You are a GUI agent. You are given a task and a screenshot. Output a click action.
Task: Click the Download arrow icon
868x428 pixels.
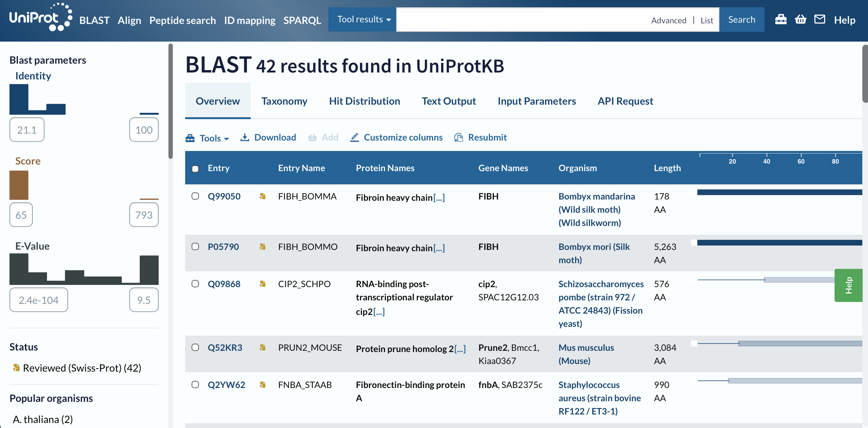click(x=245, y=137)
